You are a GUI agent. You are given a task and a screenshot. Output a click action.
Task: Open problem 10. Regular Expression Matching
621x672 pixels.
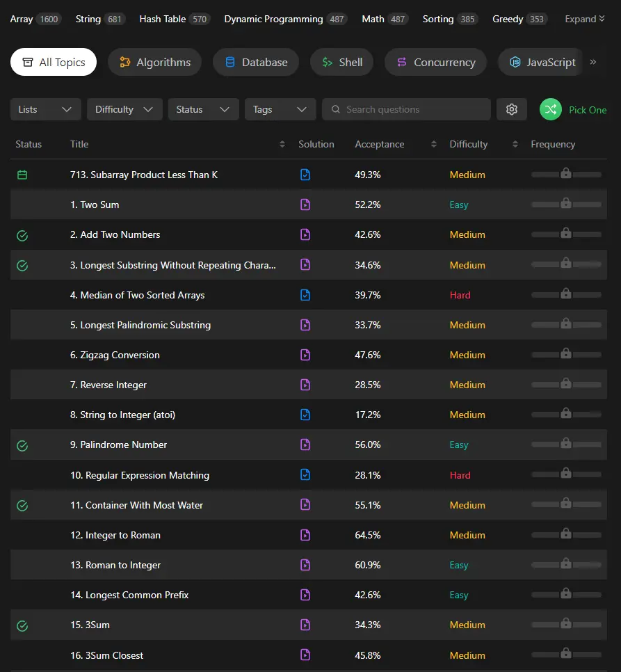click(140, 475)
